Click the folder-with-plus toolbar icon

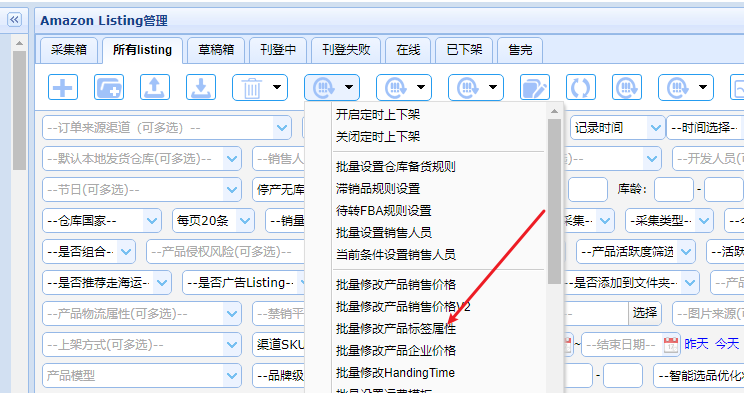(x=109, y=87)
